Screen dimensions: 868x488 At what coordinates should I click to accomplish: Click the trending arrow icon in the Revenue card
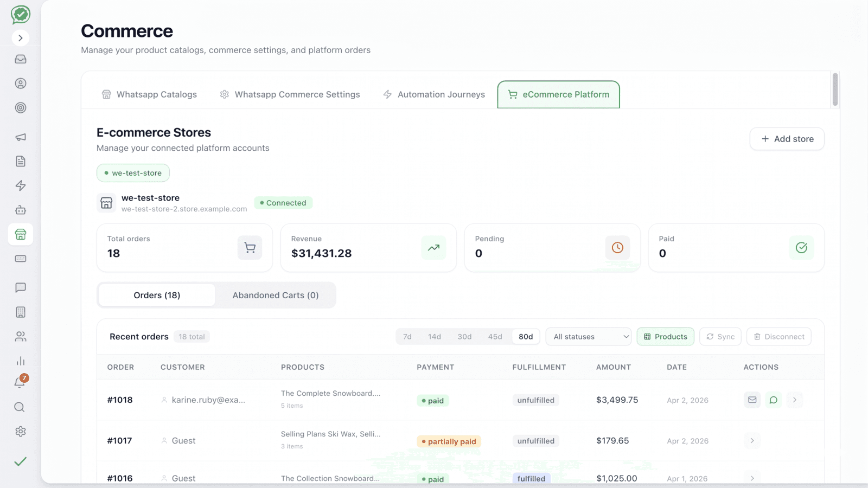(433, 248)
